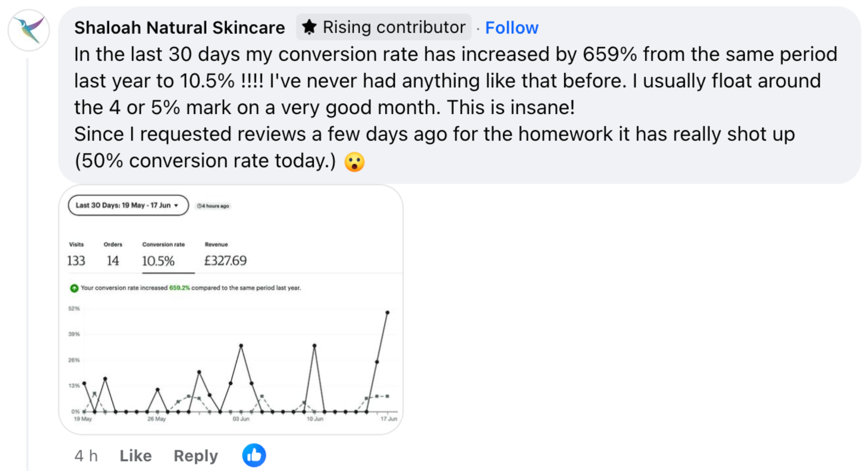Select the Conversion rate tab
Viewport: 868px width, 471px height.
(163, 254)
